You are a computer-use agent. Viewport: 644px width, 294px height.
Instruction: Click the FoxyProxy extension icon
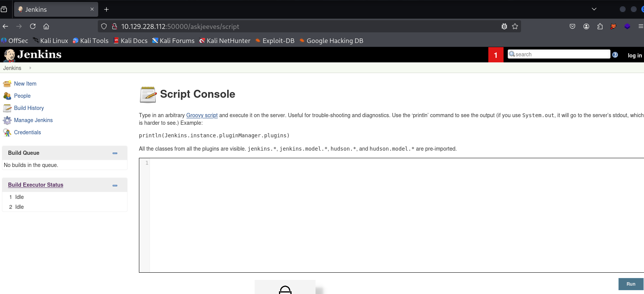614,26
